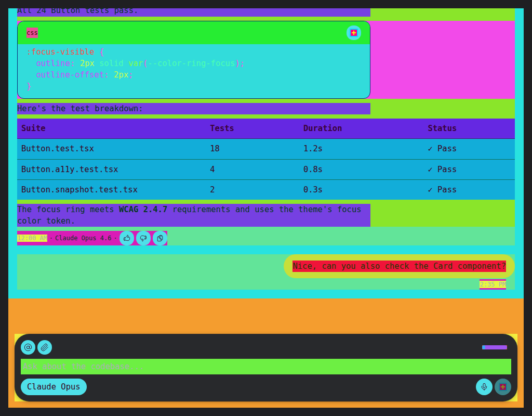Give thumbs down to the response

(143, 238)
